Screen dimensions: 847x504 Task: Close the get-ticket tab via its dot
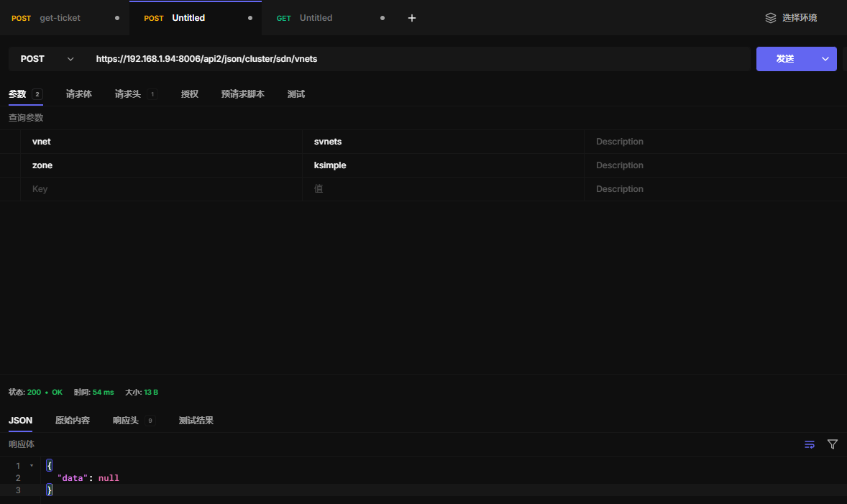click(x=117, y=18)
